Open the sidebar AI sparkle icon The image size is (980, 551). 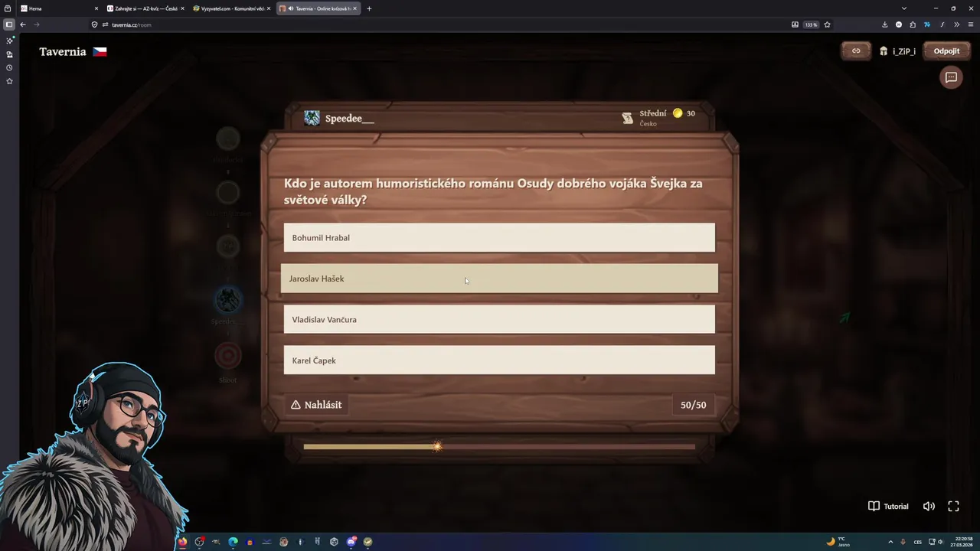[9, 41]
